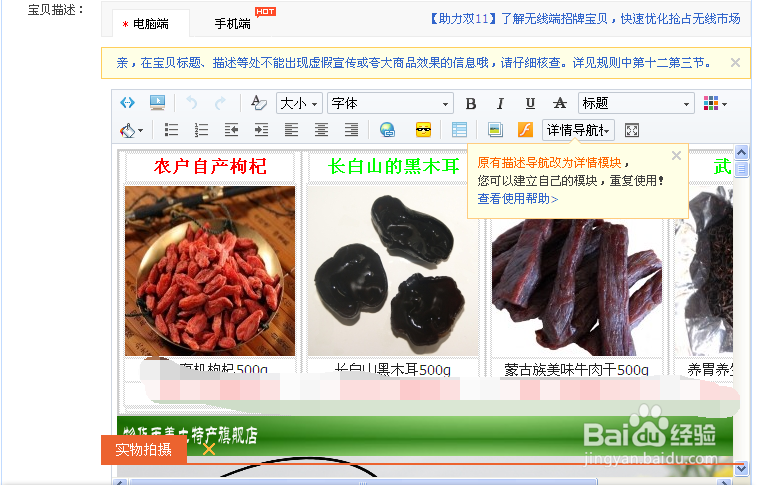Viewport: 760px width, 485px height.
Task: Click the 查看使用帮助 link
Action: (518, 199)
